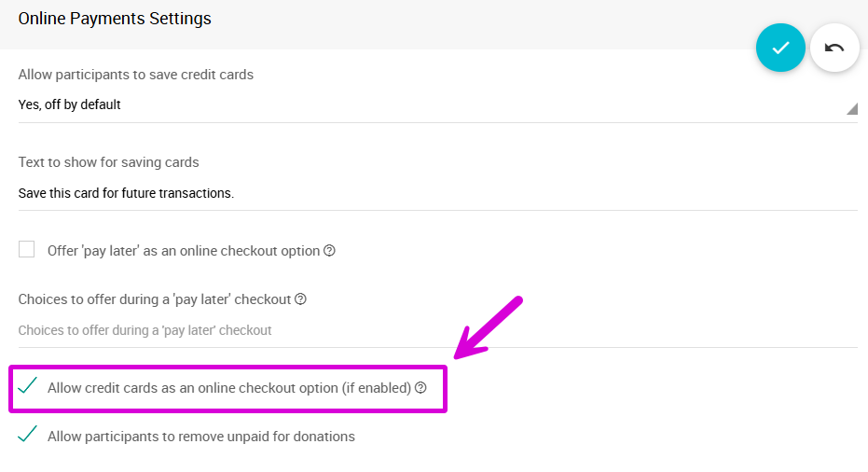868x472 pixels.
Task: Check the Offer 'pay later' checkbox
Action: [27, 250]
